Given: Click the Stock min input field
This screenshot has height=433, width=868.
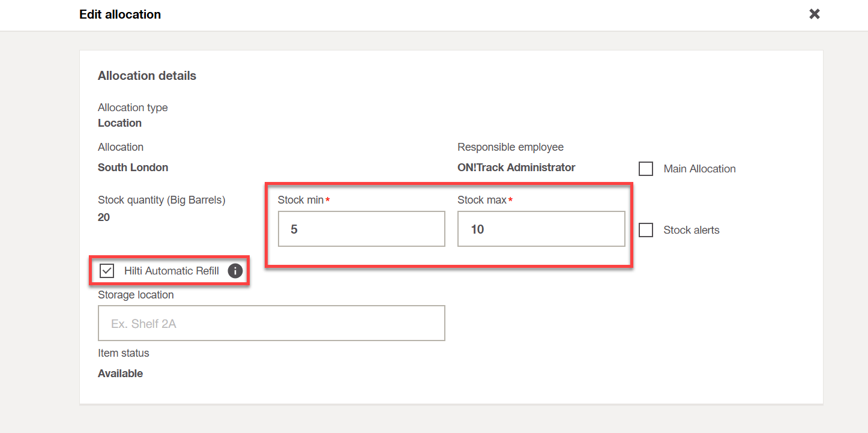Looking at the screenshot, I should click(x=361, y=229).
